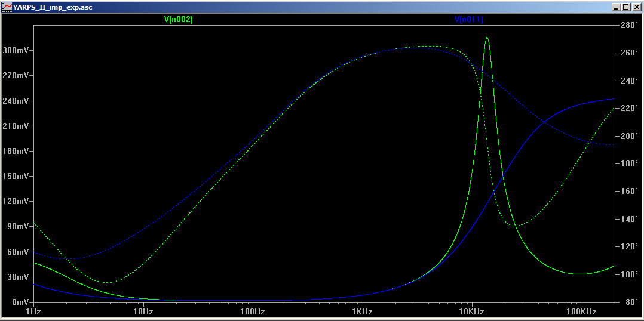Click the 10KHz frequency axis label
This screenshot has height=321, width=644.
[x=471, y=312]
